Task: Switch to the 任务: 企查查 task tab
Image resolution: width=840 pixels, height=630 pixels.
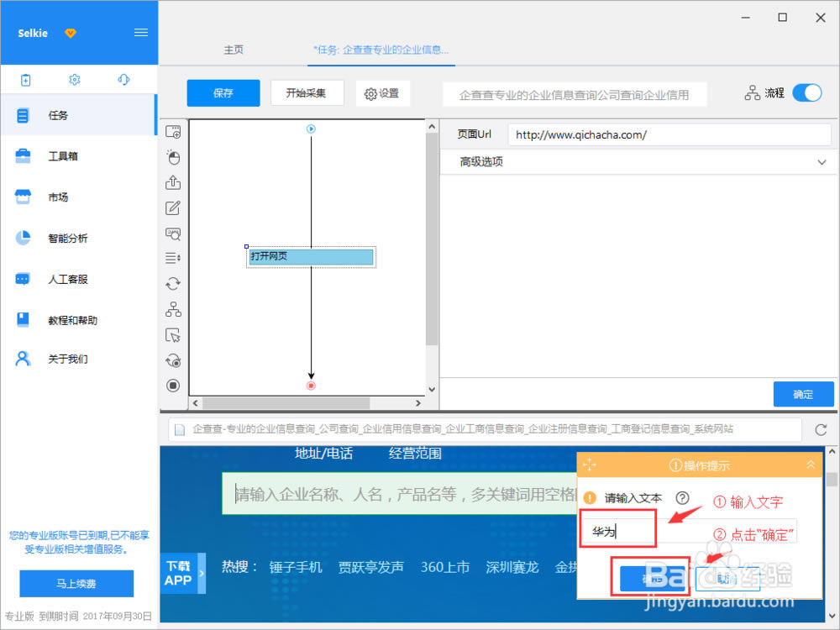Action: coord(381,50)
